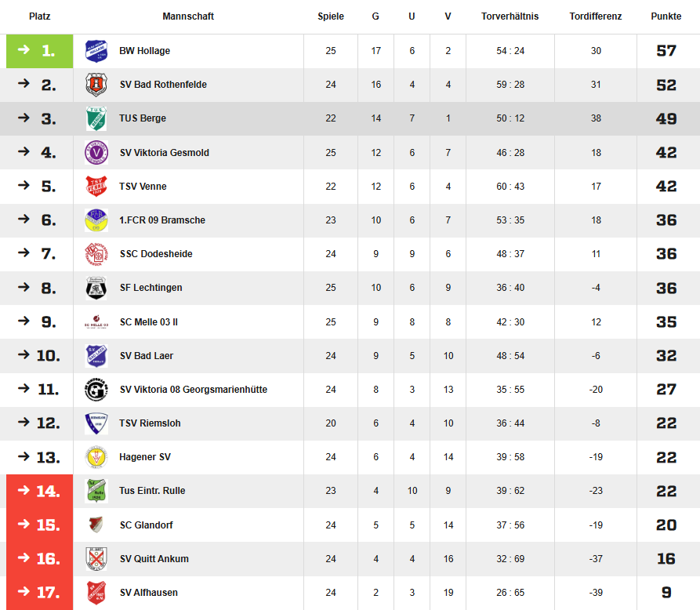This screenshot has width=700, height=610.
Task: Click the BW Hollage club crest
Action: (96, 51)
